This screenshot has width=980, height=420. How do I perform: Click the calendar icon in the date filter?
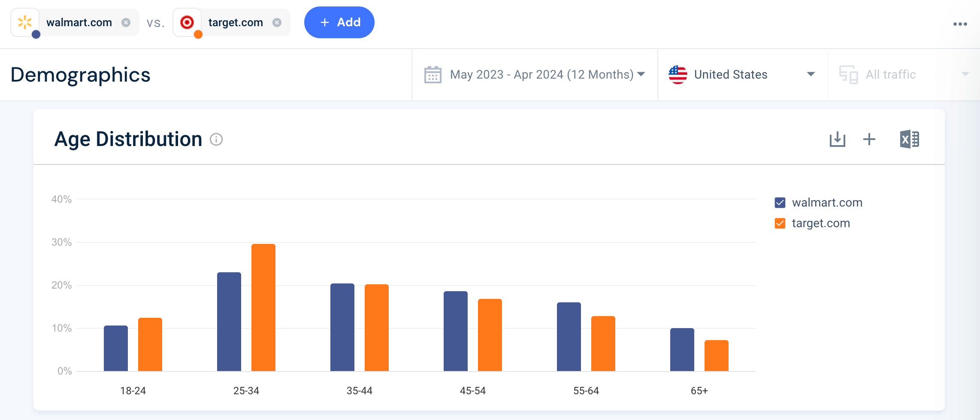432,74
